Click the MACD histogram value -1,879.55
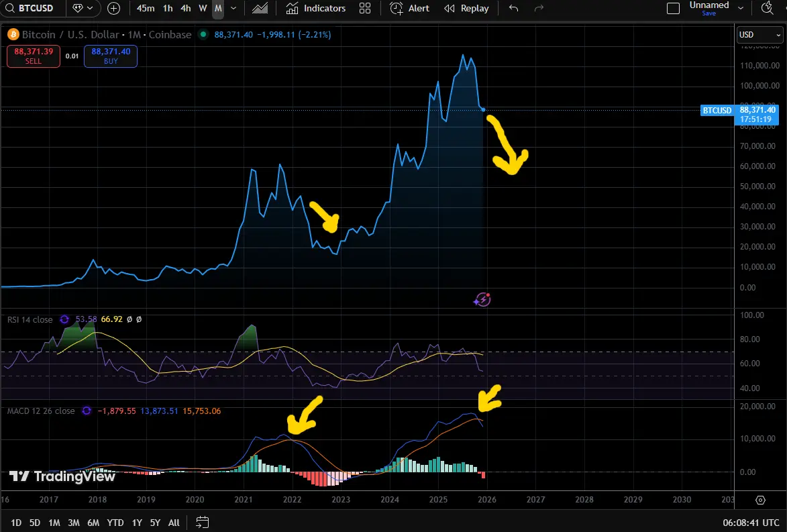The image size is (787, 532). pos(117,411)
